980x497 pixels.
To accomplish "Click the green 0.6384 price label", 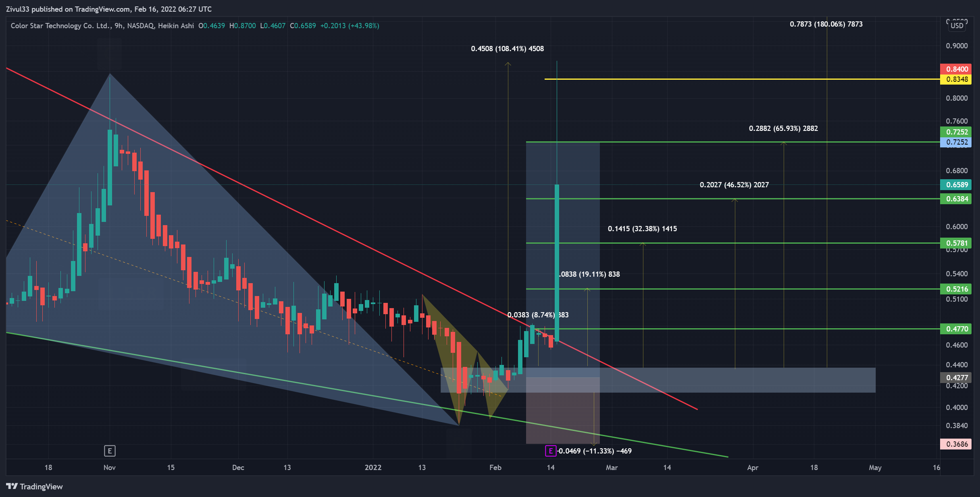I will point(956,199).
